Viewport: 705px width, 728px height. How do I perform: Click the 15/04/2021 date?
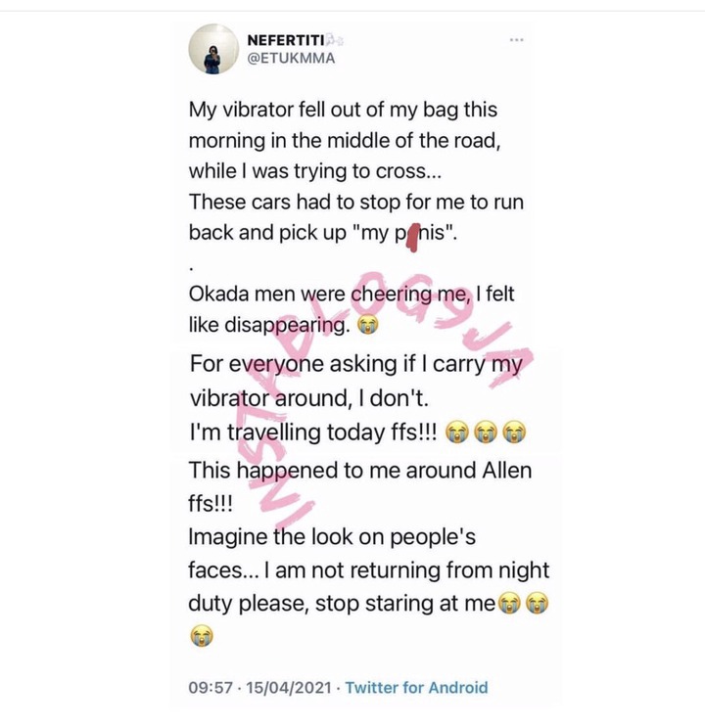coord(289,688)
